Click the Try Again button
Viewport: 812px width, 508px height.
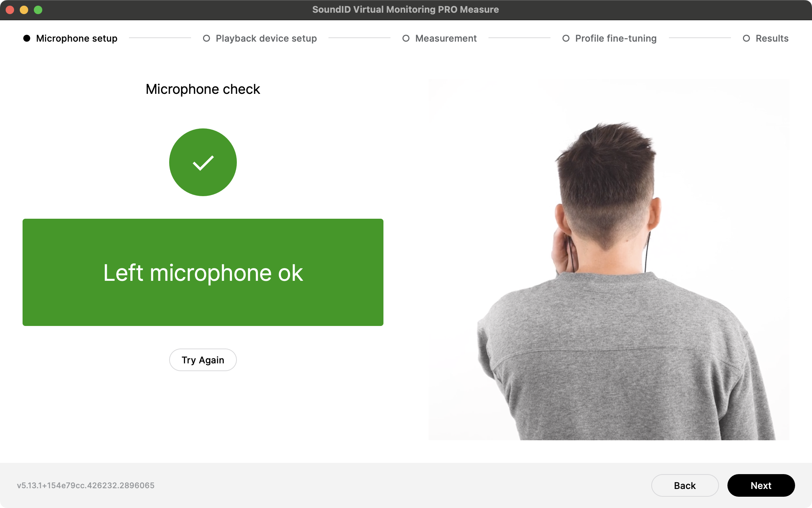[x=203, y=360]
